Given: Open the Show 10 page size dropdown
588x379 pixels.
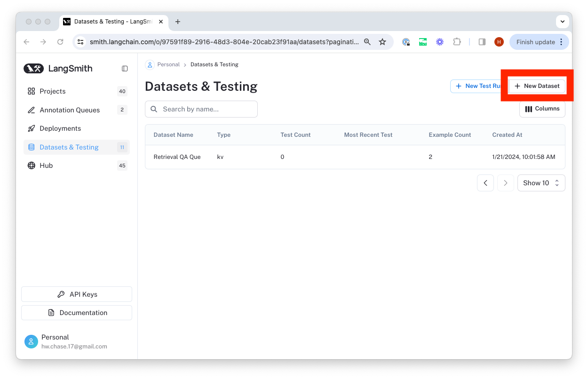Looking at the screenshot, I should click(x=541, y=183).
